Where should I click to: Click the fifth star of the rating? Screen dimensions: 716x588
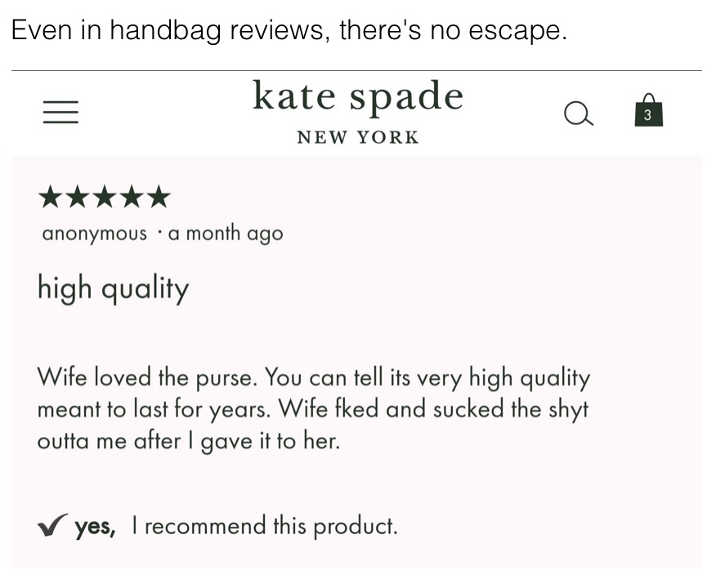tap(159, 197)
